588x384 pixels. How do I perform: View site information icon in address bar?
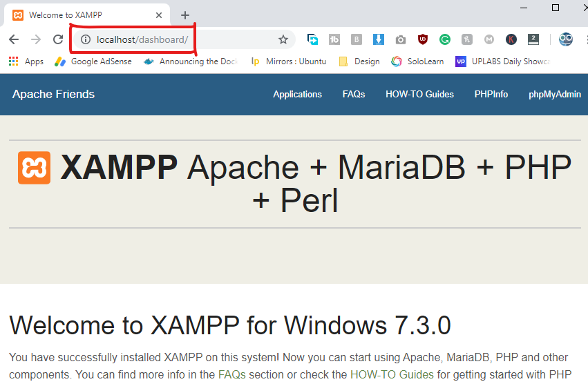click(x=86, y=39)
